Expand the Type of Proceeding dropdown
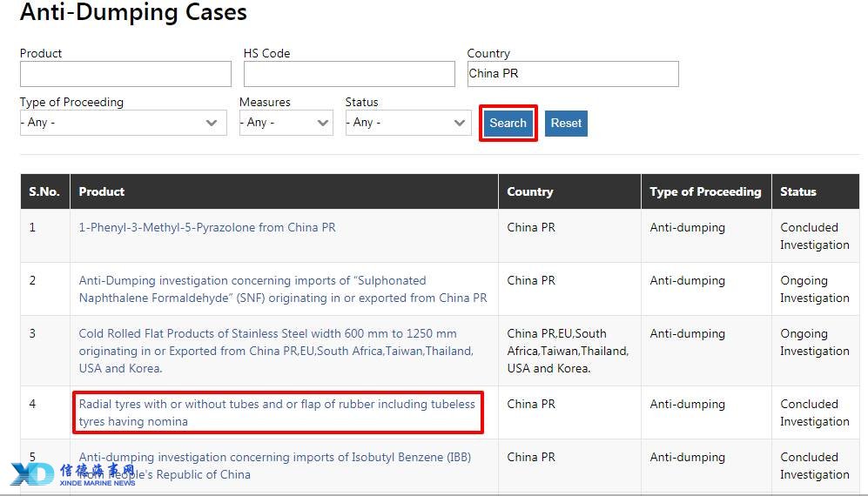 click(123, 123)
